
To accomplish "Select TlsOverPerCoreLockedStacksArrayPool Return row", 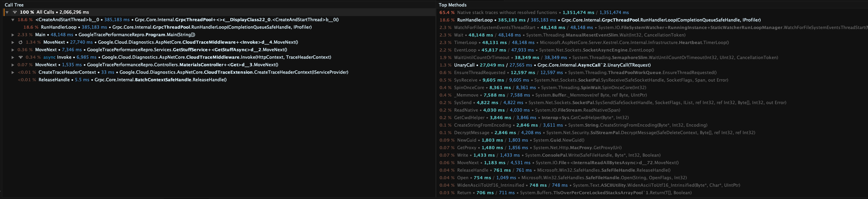I will [x=652, y=193].
